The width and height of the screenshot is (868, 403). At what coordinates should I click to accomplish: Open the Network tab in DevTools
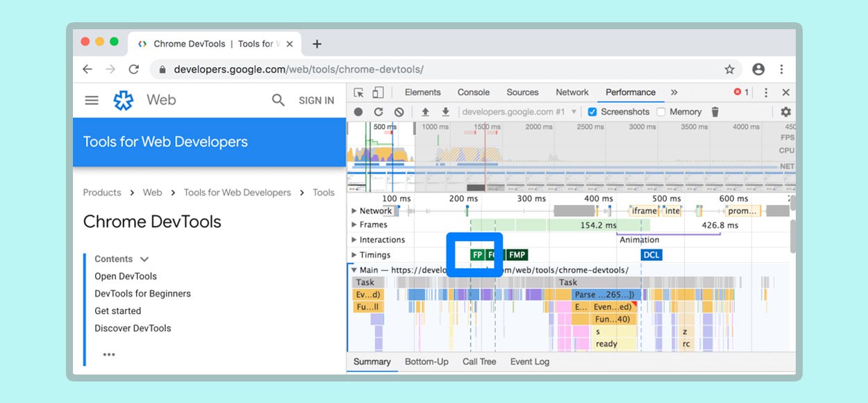pos(572,92)
